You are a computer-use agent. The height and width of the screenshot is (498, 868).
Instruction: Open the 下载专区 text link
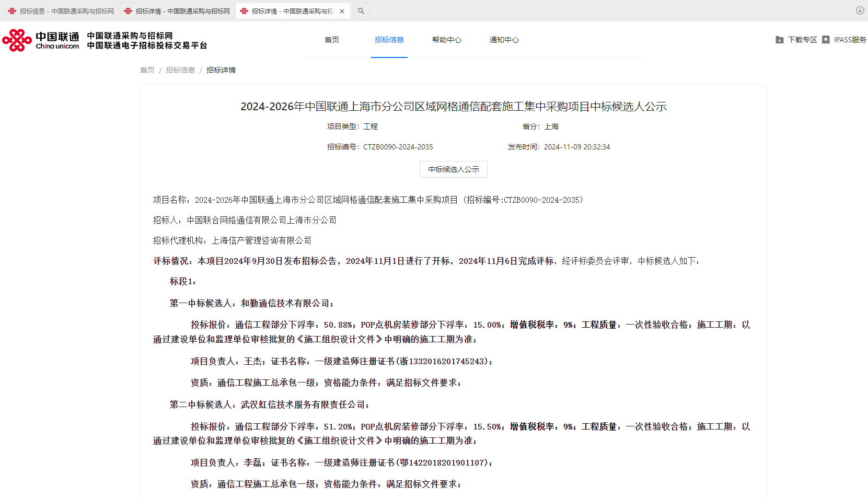click(x=802, y=40)
